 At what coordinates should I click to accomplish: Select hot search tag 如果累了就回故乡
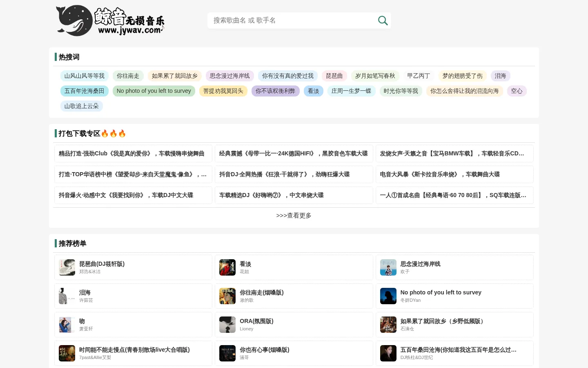pyautogui.click(x=175, y=76)
